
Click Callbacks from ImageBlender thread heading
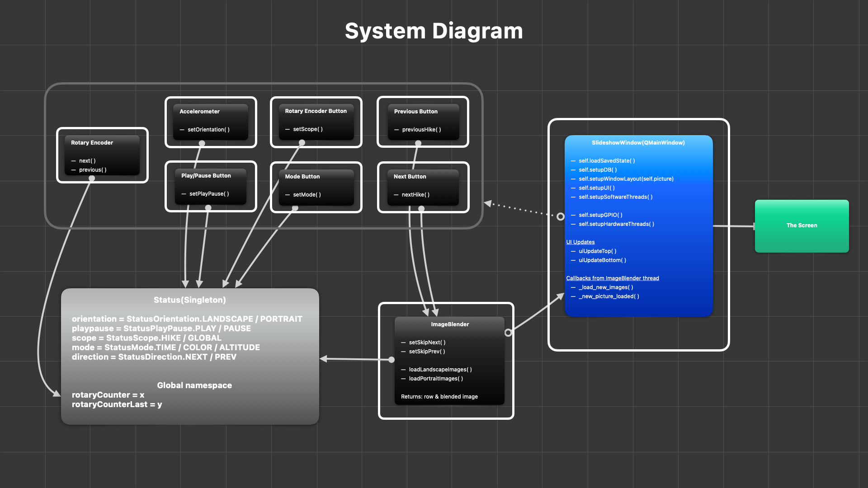(x=613, y=278)
